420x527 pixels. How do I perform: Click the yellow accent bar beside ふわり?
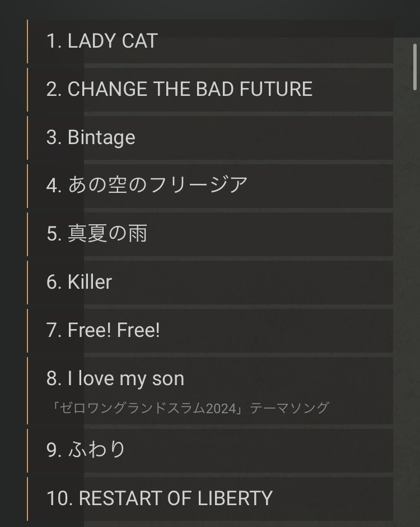click(27, 451)
